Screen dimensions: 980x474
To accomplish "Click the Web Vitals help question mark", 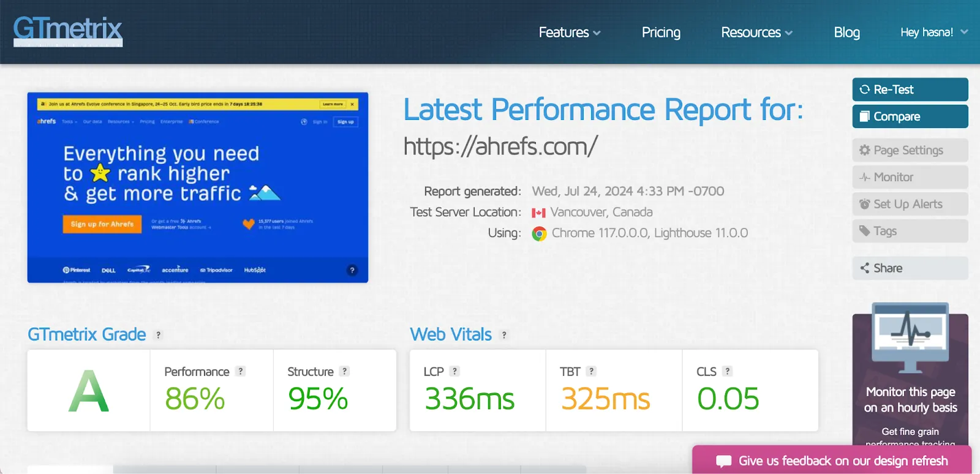I will click(x=504, y=335).
